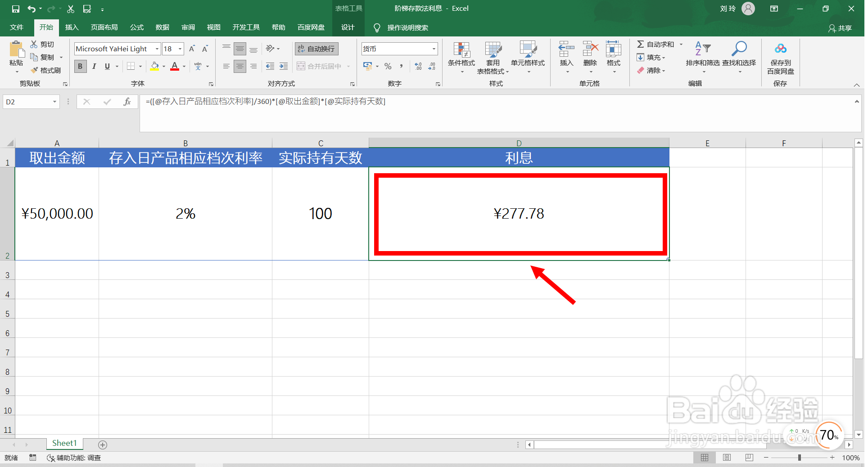Screen dimensions: 868x467
Task: Open the number format 货币 dropdown
Action: coord(434,49)
